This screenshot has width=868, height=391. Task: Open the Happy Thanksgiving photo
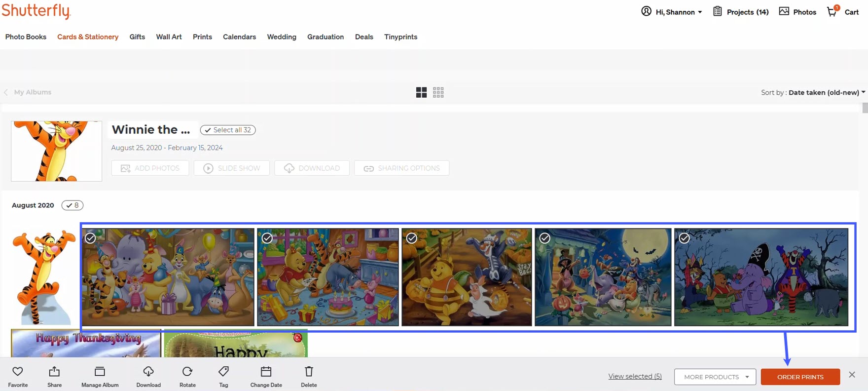86,343
